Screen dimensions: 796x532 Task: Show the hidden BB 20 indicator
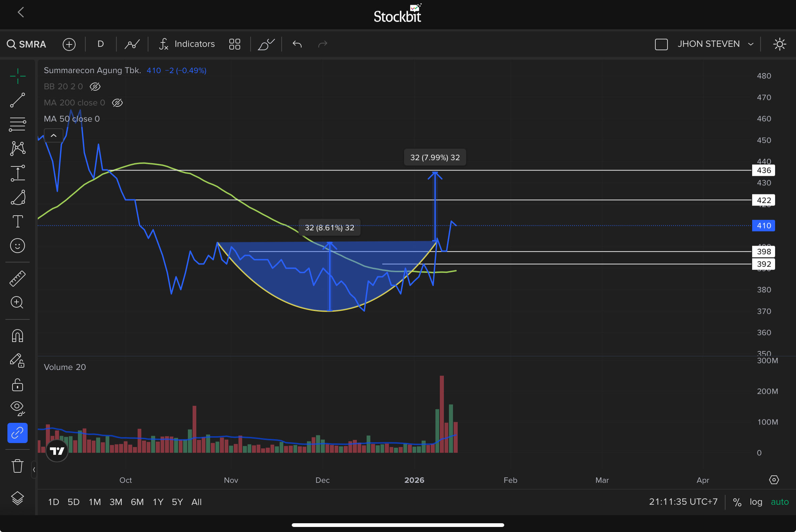(x=95, y=87)
